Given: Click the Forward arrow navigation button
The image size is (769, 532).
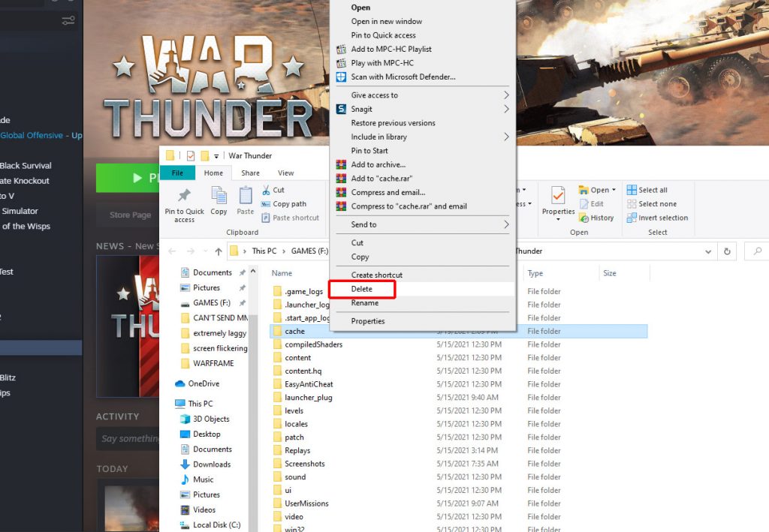Looking at the screenshot, I should click(x=190, y=251).
